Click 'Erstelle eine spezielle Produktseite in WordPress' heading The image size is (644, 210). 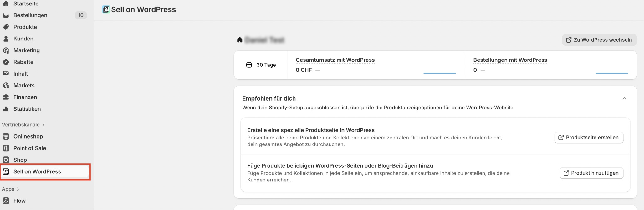311,130
